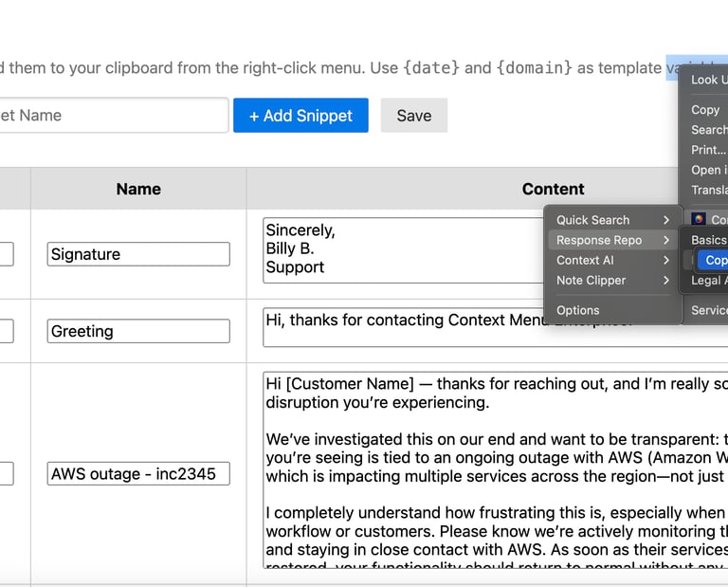Select Response Repo in the context menu
This screenshot has height=587, width=728.
(x=599, y=240)
